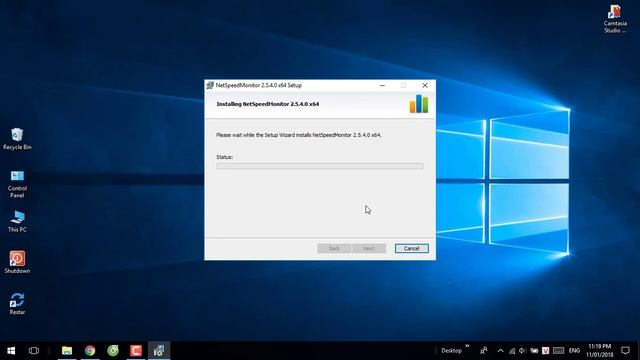640x360 pixels.
Task: Select the Shutdown desktop shortcut
Action: 17,262
